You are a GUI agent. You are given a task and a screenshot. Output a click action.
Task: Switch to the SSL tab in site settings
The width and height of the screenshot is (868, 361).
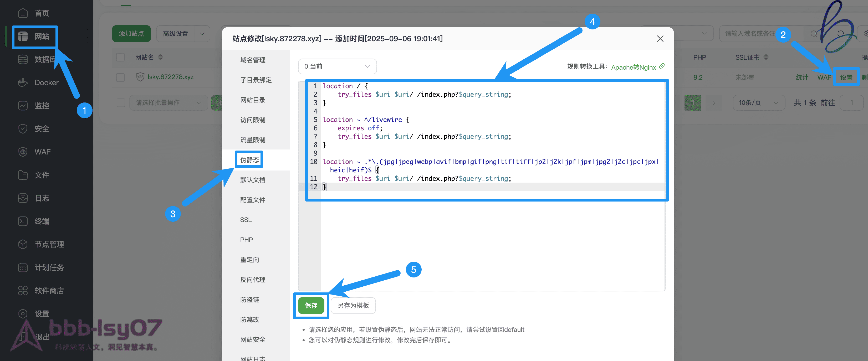246,220
